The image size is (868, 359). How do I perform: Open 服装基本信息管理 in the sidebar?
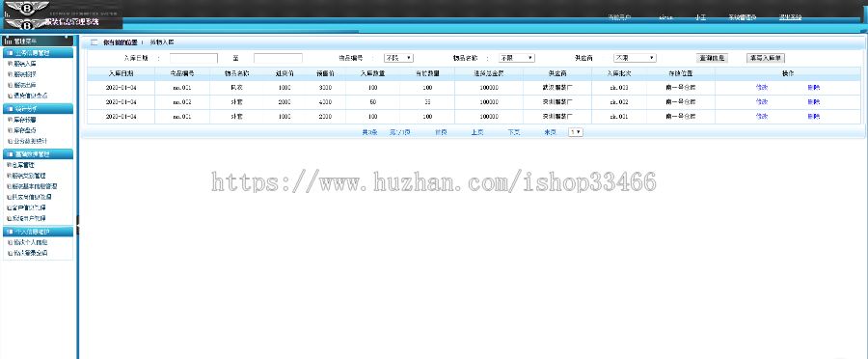35,186
